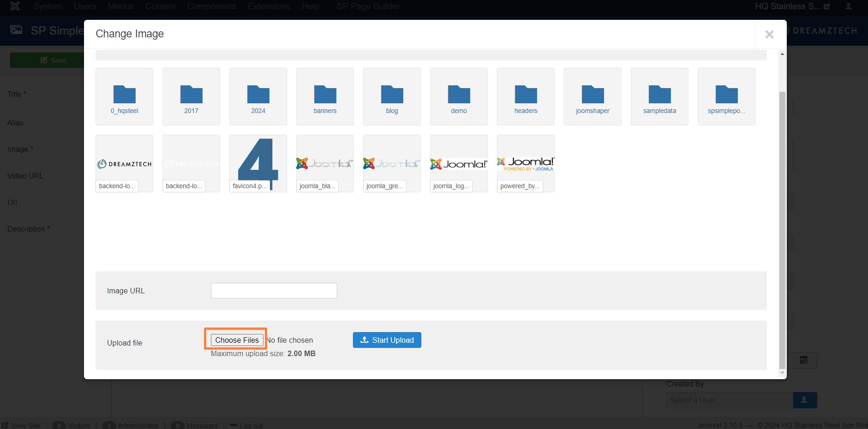Open the SP Page Builder menu
Screen dimensions: 868x429
[x=368, y=6]
